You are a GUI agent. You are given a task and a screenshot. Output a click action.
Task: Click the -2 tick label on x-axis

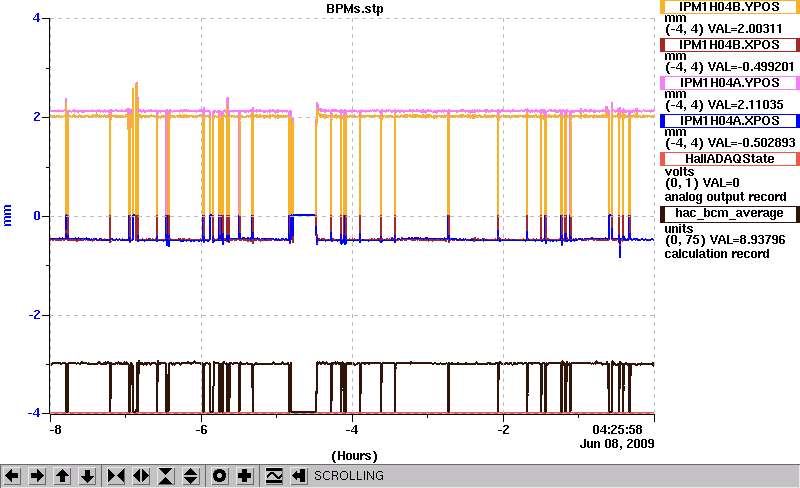(x=503, y=430)
